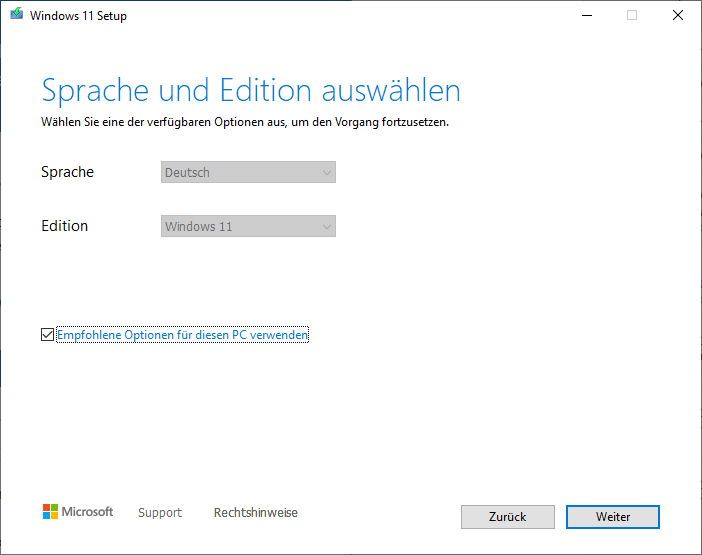The height and width of the screenshot is (555, 702).
Task: Open the Support link
Action: (160, 513)
